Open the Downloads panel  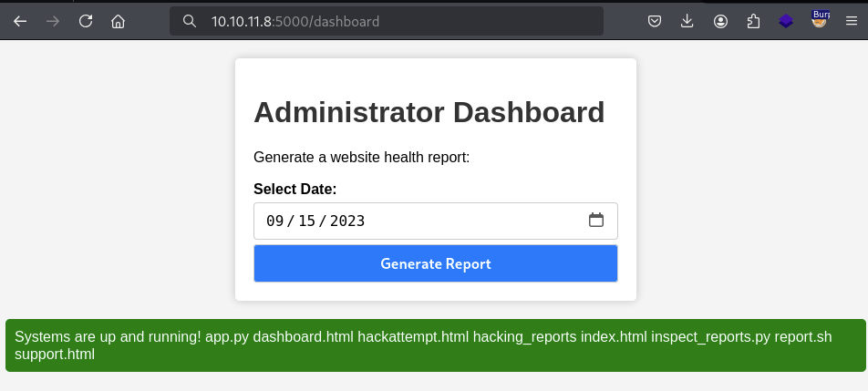(x=687, y=21)
